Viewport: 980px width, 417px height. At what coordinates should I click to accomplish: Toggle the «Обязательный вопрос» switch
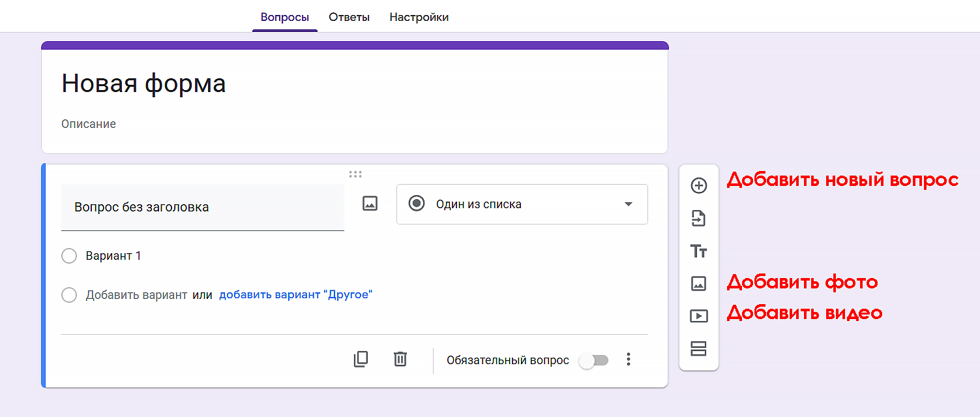coord(593,360)
